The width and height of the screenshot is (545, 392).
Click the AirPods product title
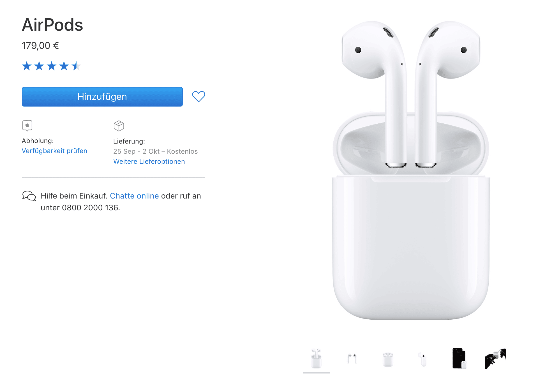[52, 25]
